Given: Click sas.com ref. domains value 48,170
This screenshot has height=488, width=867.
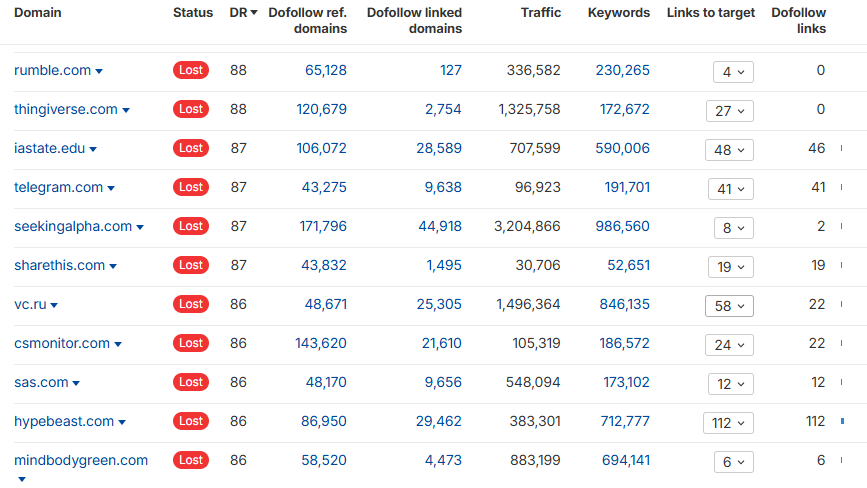Looking at the screenshot, I should (x=326, y=382).
